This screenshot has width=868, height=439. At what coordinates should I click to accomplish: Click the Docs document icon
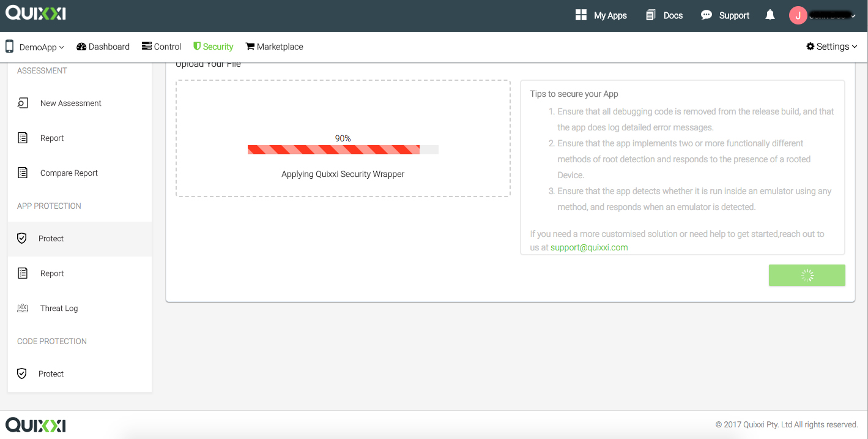(650, 15)
